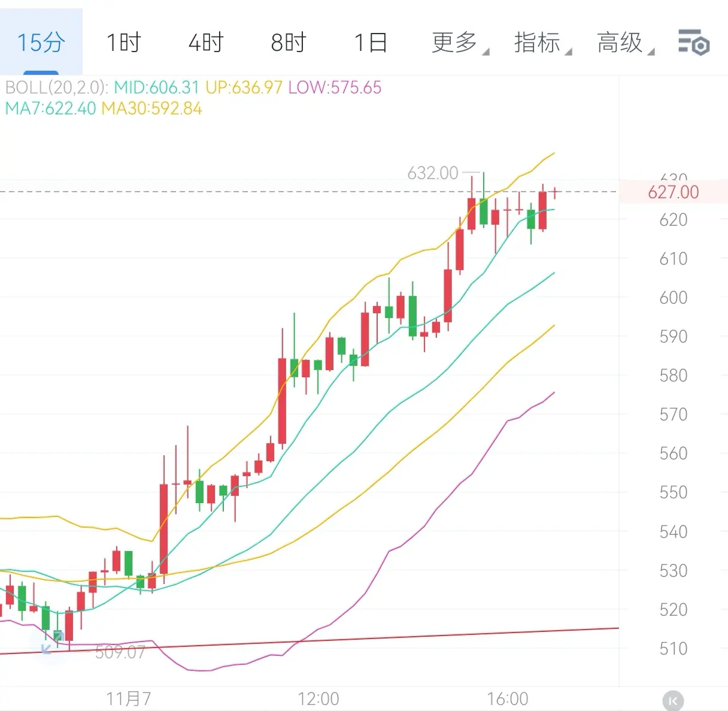
Task: Click the jump-to-latest icon at bottom right
Action: (x=673, y=700)
